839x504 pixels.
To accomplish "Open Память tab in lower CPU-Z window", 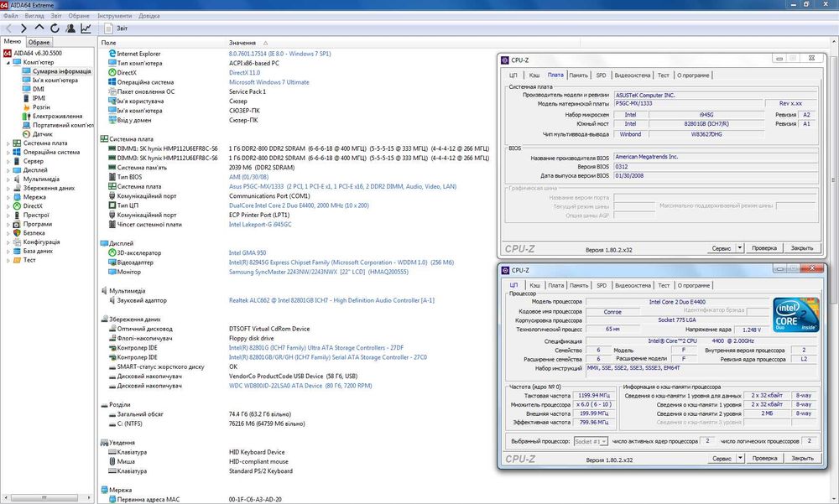I will [x=579, y=285].
